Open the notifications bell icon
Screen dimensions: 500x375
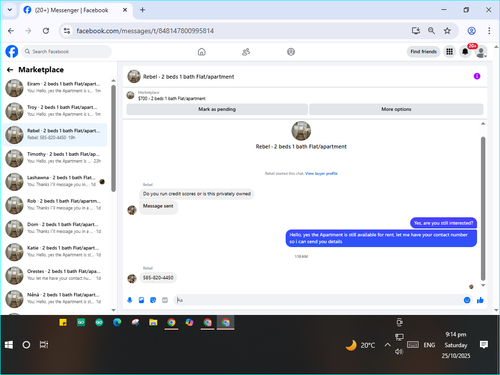click(465, 52)
